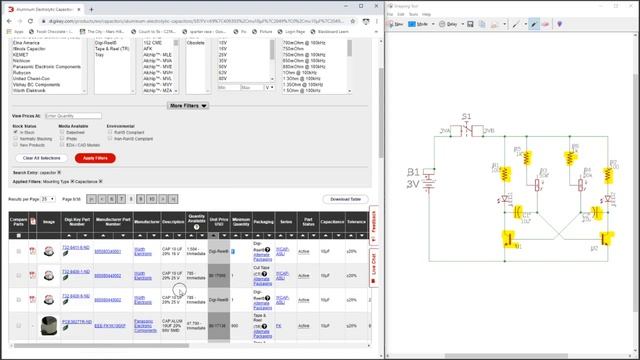Sort Unit Price descending arrow
Viewport: 640px width, 360px height.
224,236
